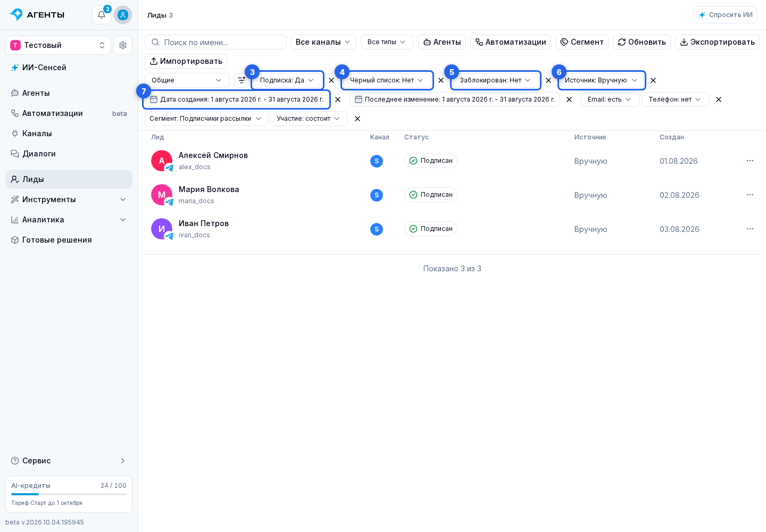Image resolution: width=766 pixels, height=532 pixels.
Task: Open Агенты in the sidebar
Action: click(69, 93)
